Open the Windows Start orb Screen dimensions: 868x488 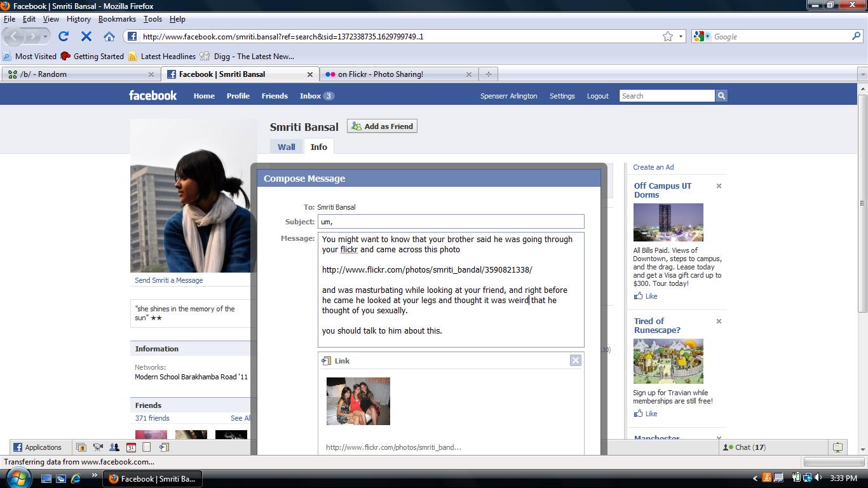pos(17,477)
